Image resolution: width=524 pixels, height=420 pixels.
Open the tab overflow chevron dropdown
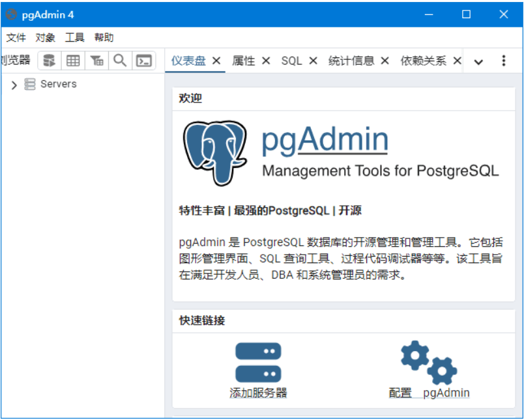[x=479, y=61]
